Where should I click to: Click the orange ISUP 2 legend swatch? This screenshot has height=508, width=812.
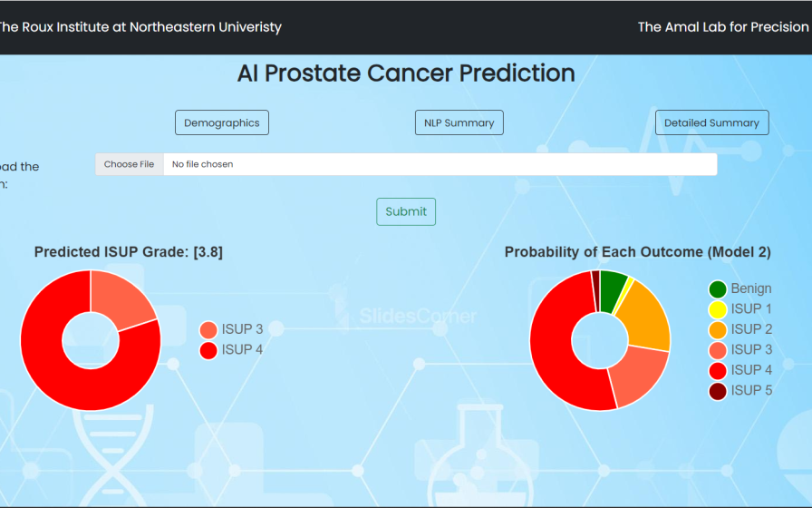point(718,329)
